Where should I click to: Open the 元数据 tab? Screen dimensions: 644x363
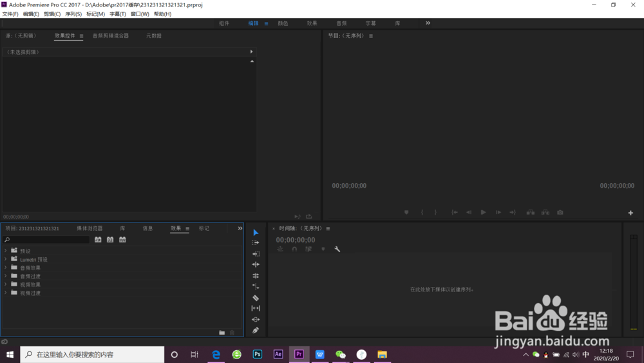pyautogui.click(x=154, y=35)
